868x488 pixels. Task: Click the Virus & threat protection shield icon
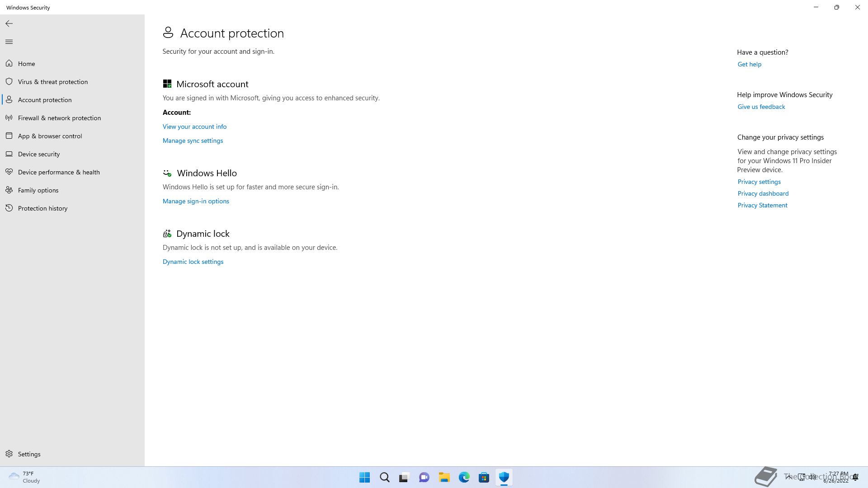9,82
